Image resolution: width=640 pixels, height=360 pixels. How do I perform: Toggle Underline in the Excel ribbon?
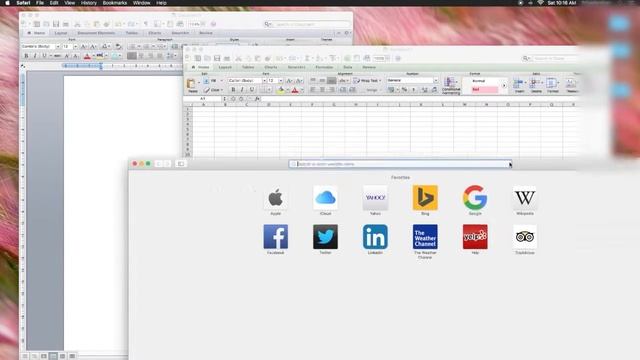[x=251, y=89]
